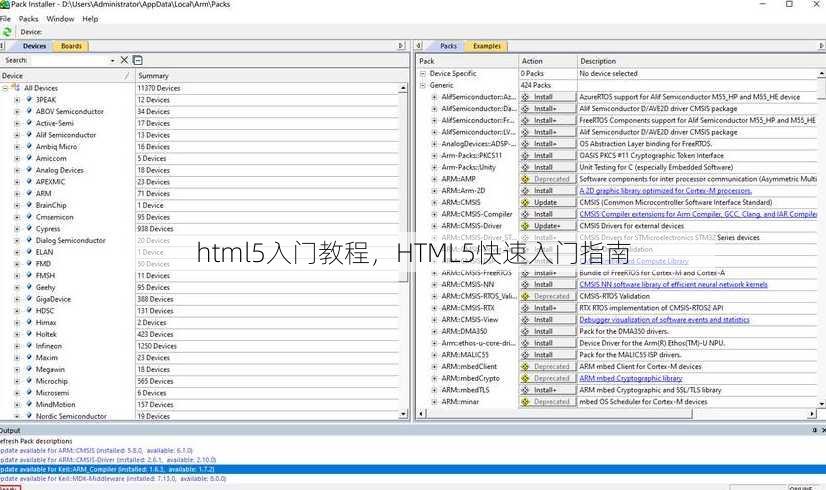Open the Packs menu

(28, 18)
